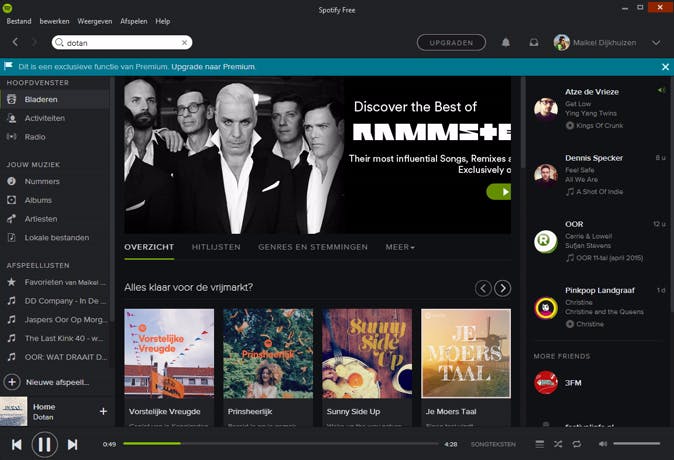
Task: Open the Weergeven menu
Action: coord(95,21)
